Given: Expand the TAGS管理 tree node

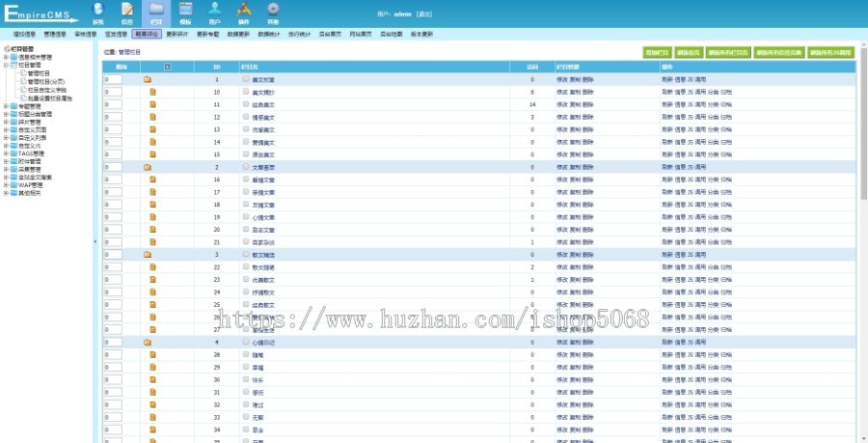Looking at the screenshot, I should tap(6, 153).
